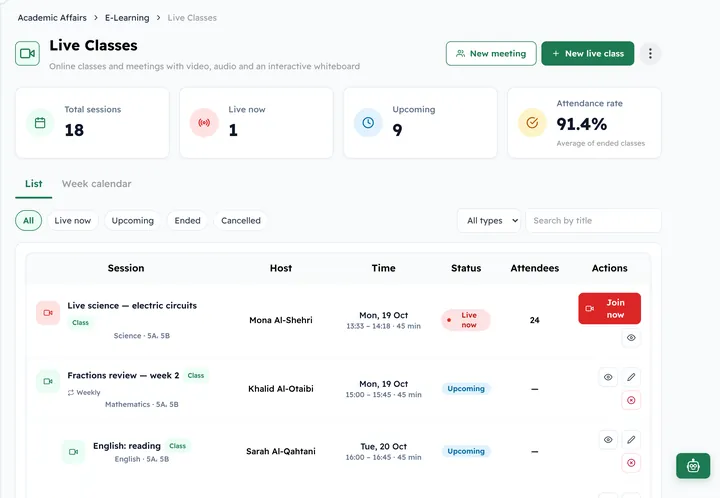View details of Live science session via eye icon

(631, 338)
